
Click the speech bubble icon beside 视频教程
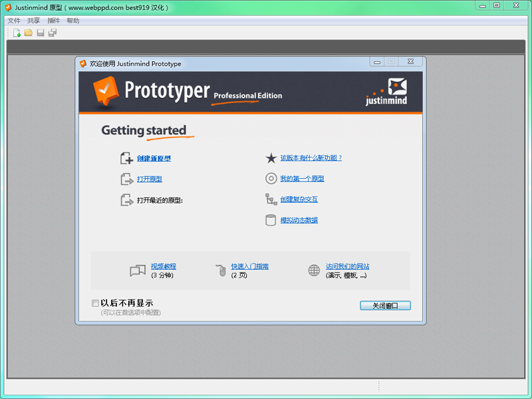point(138,270)
